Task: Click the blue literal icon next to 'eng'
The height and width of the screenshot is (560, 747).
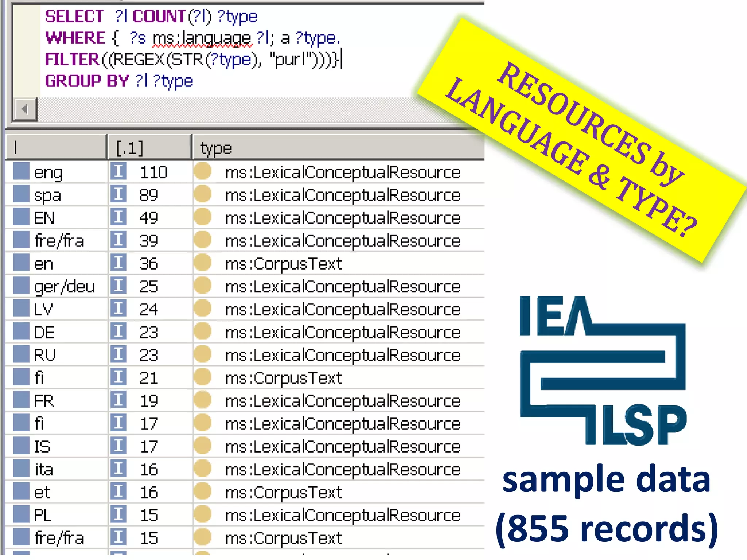Action: [21, 171]
